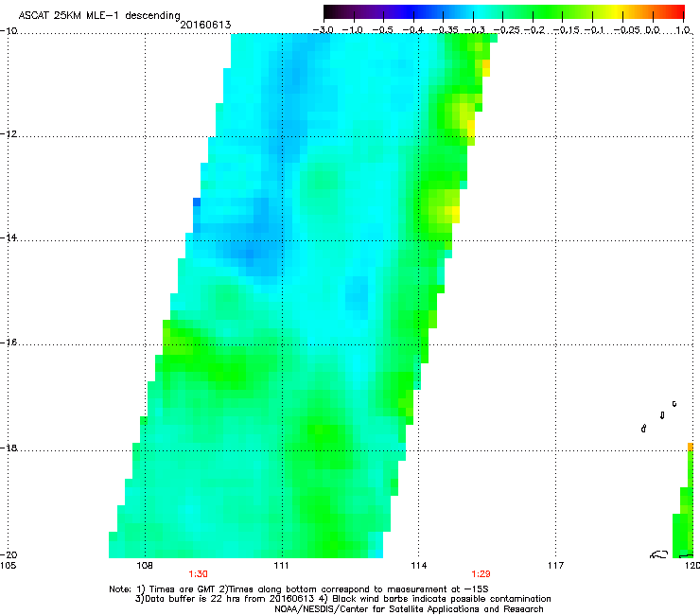Click the island outlines near 119 east
700x615 pixels.
(x=659, y=416)
